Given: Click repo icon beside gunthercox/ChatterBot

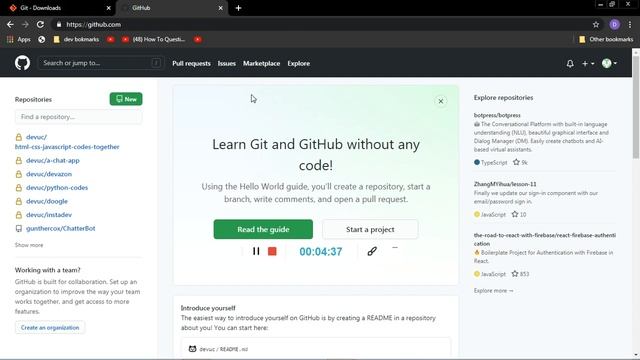Looking at the screenshot, I should tap(19, 229).
